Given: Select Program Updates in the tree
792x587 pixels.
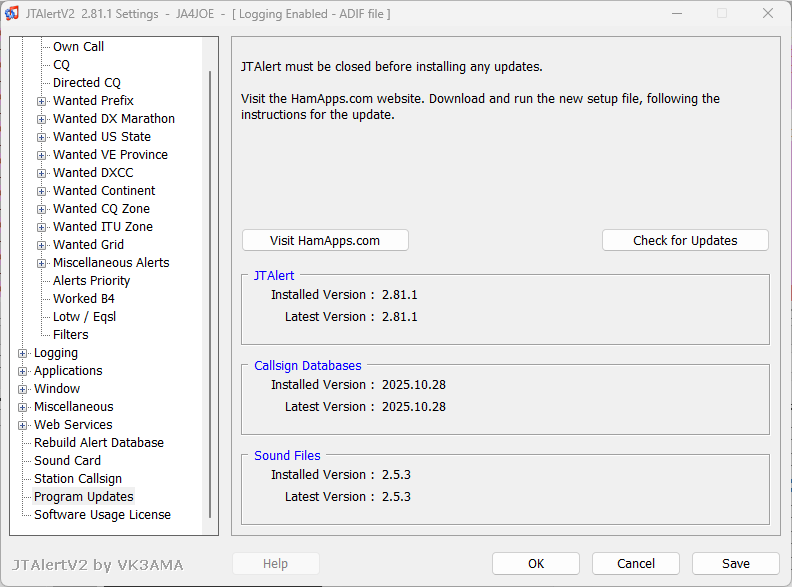Looking at the screenshot, I should coord(84,497).
